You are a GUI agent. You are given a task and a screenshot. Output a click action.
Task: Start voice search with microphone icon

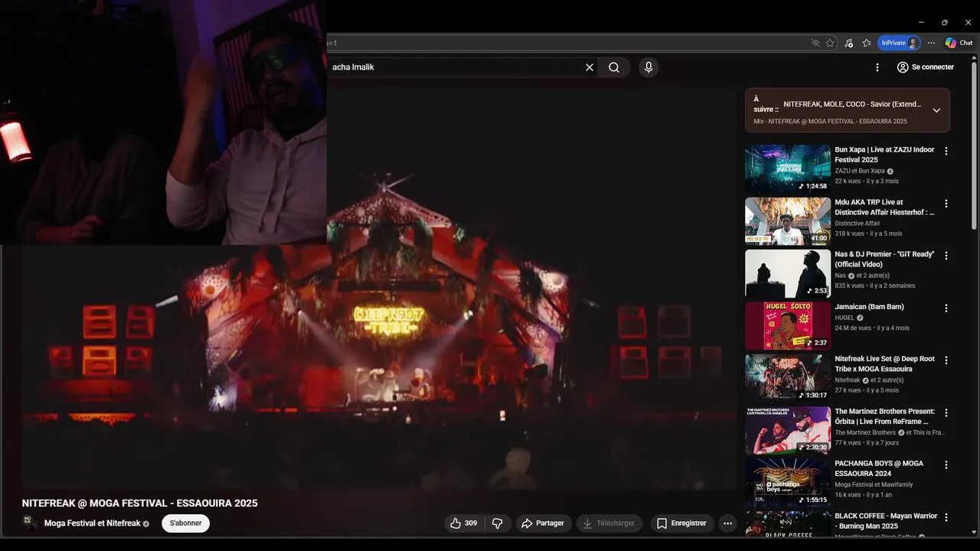point(648,67)
